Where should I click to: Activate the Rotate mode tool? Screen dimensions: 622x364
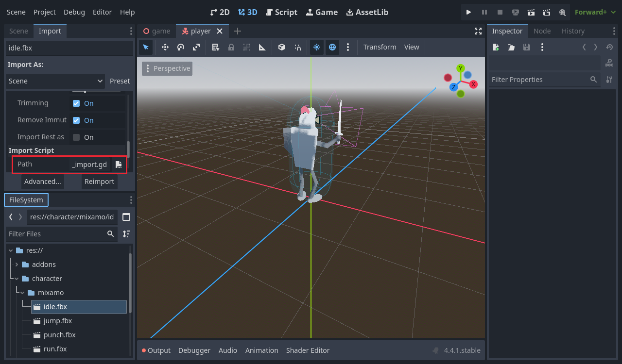coord(180,47)
